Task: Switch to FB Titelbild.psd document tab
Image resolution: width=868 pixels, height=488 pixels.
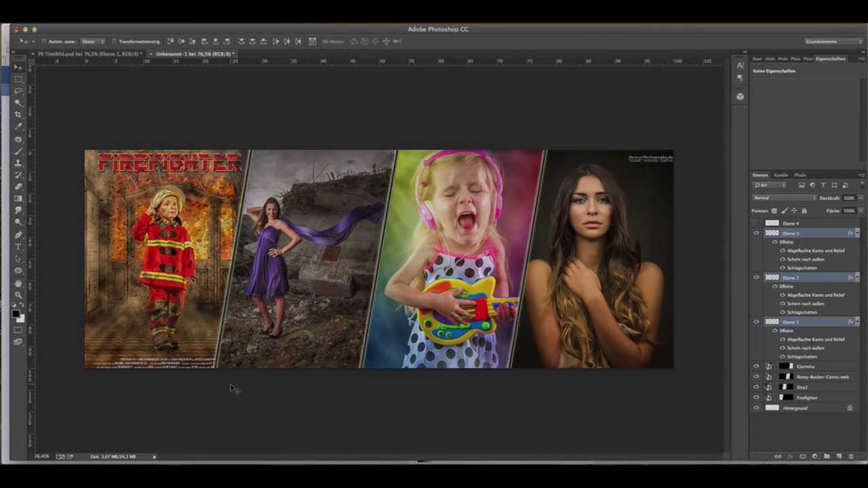Action: (x=89, y=54)
